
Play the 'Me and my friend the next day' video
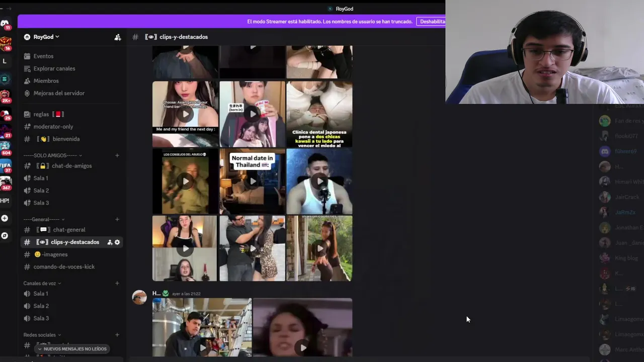[x=185, y=114]
